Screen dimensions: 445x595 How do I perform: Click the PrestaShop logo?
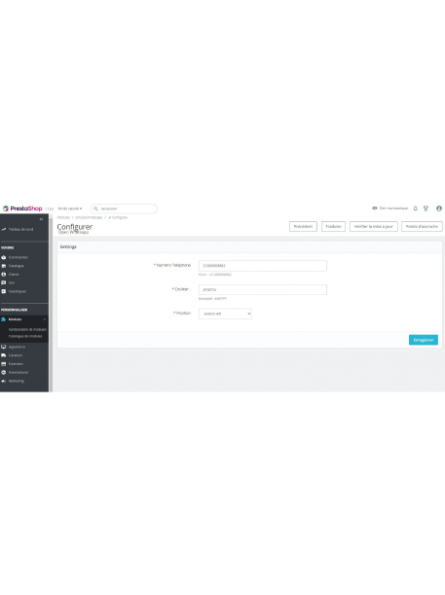tap(22, 208)
